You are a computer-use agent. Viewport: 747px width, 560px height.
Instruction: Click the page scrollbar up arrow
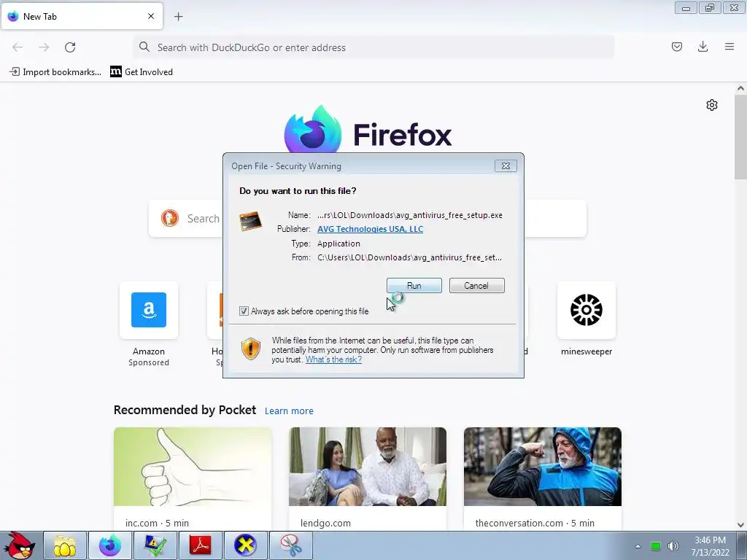(x=740, y=88)
